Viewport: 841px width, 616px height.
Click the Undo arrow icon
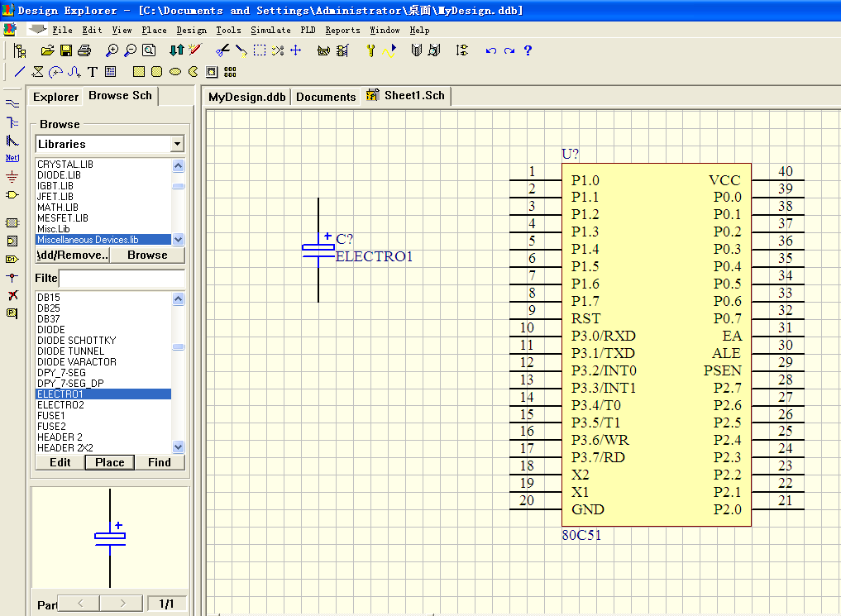pos(491,50)
